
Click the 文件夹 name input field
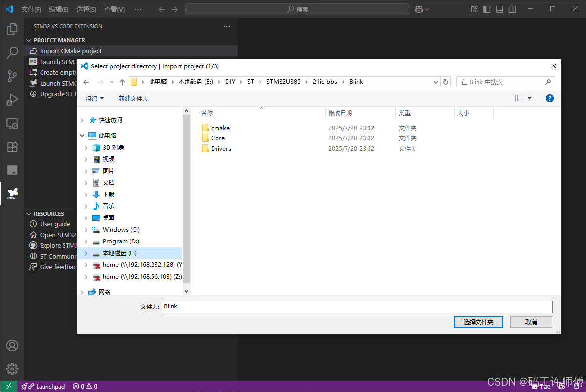click(x=357, y=307)
